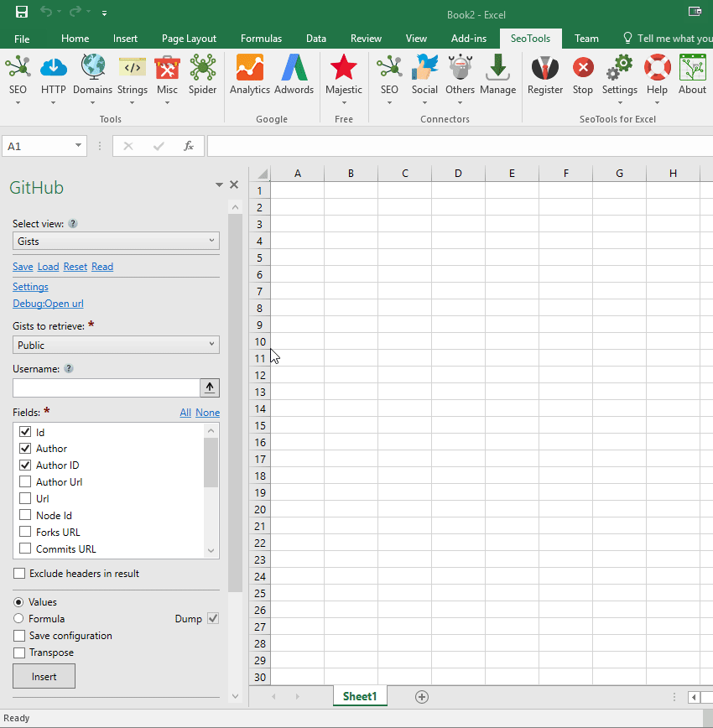
Task: Open the HTTP cloud download tool
Action: pyautogui.click(x=54, y=67)
